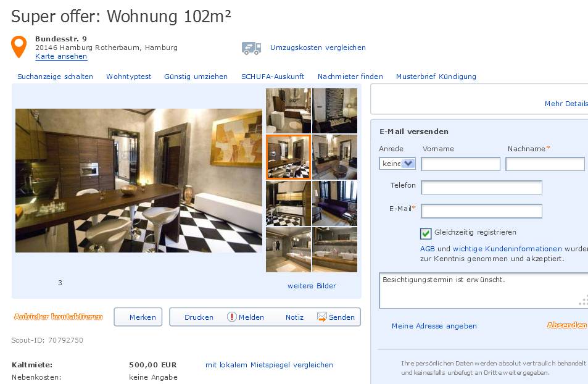Click the Karte ansehen link
Image resolution: width=588 pixels, height=384 pixels.
(61, 56)
